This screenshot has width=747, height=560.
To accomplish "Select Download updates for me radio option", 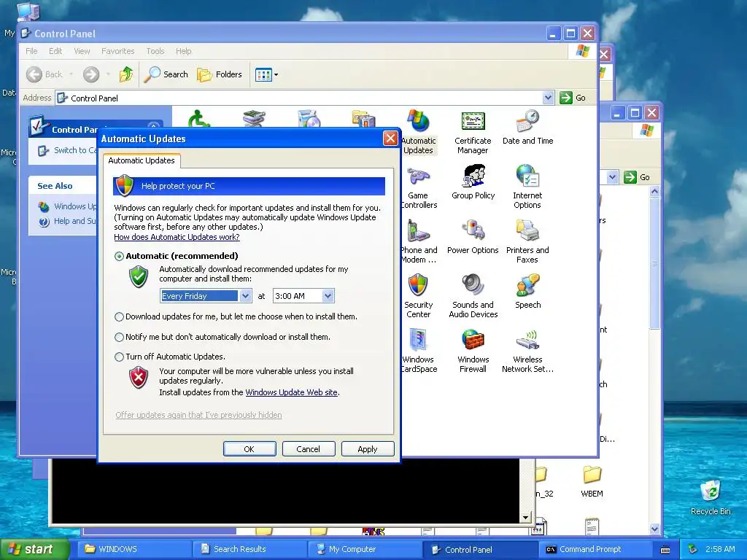I will 119,316.
